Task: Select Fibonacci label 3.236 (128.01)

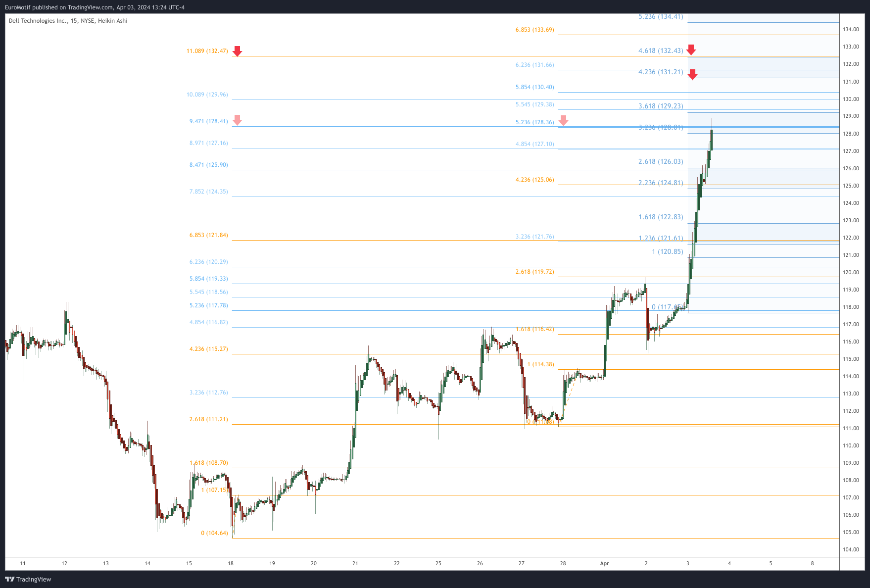Action: [661, 127]
